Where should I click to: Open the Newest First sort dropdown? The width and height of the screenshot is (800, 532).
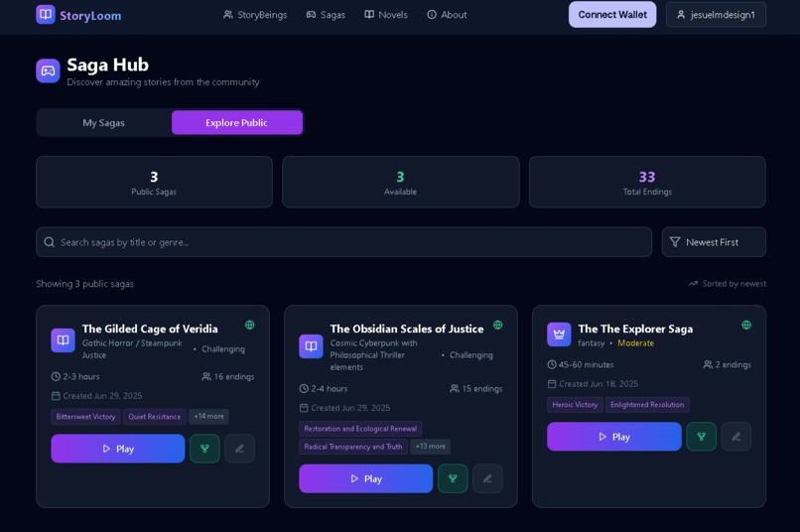point(714,242)
